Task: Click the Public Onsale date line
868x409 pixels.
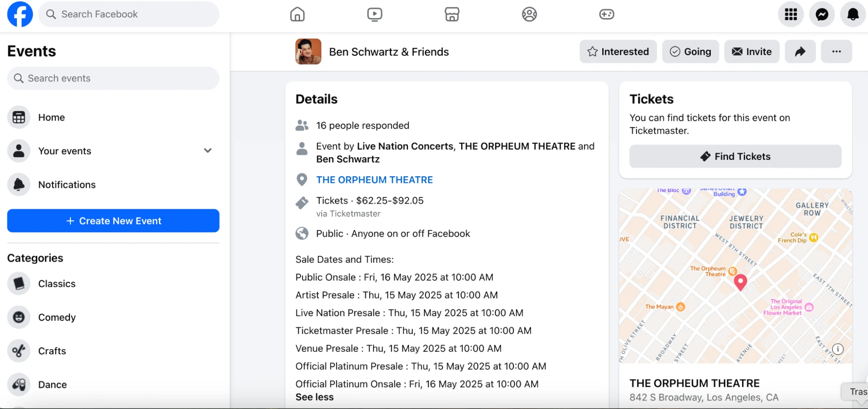Action: click(394, 277)
